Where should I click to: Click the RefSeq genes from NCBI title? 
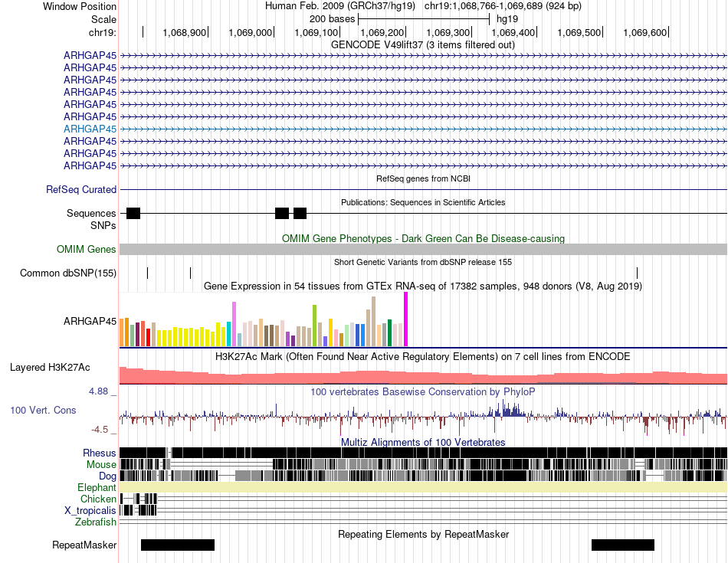click(x=423, y=178)
